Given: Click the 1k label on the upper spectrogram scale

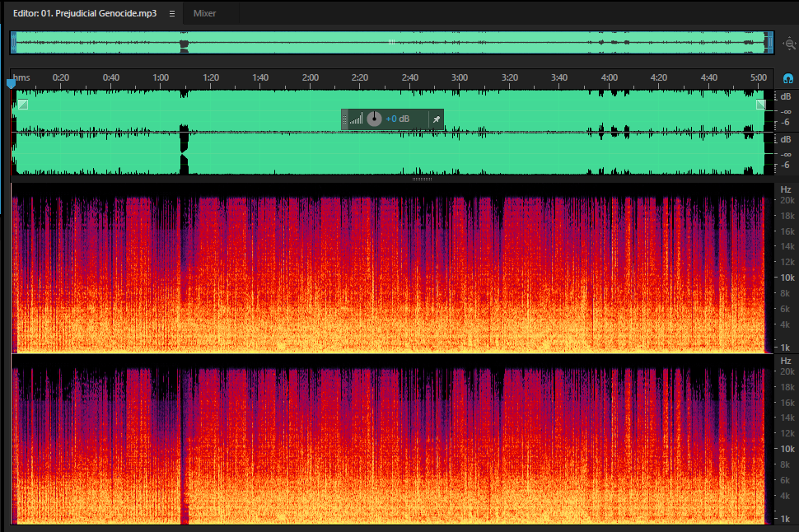Looking at the screenshot, I should pos(785,348).
